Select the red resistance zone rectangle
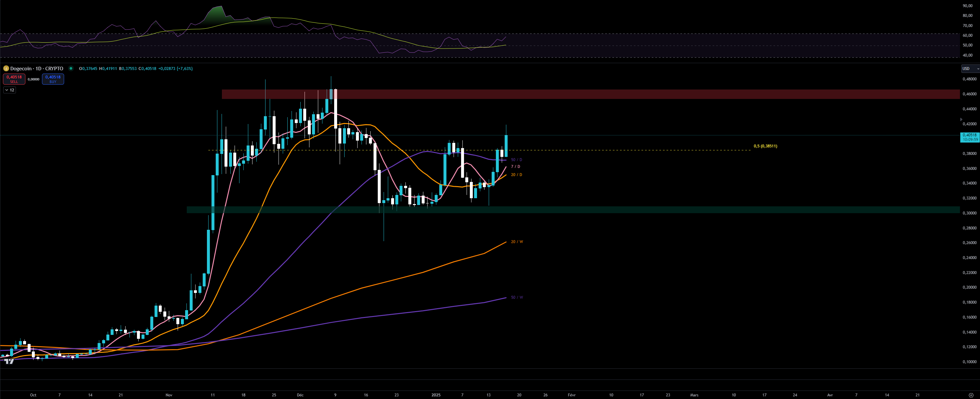This screenshot has height=399, width=980. 609,94
